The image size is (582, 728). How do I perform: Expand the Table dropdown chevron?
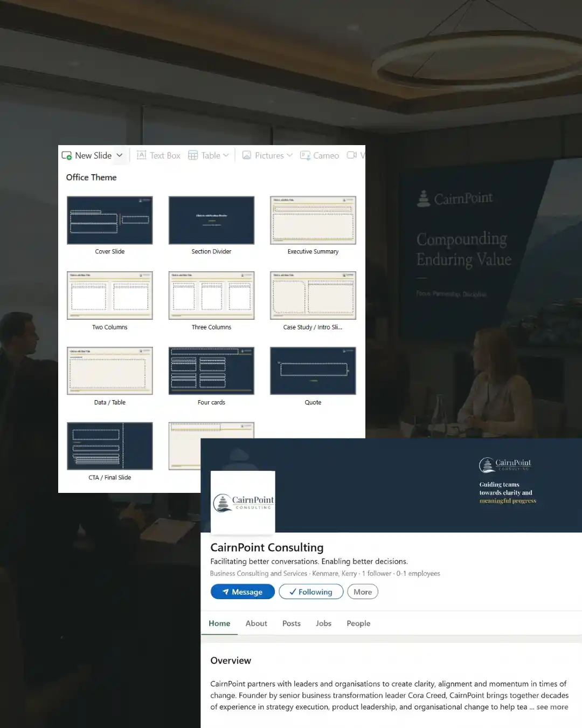pyautogui.click(x=226, y=155)
